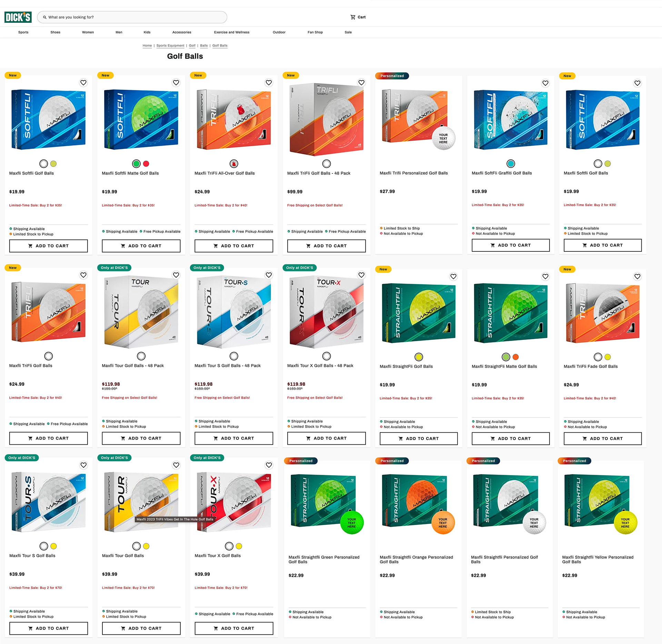The width and height of the screenshot is (662, 644).
Task: Select yellow swatch for TriFli Fade
Action: [x=608, y=357]
